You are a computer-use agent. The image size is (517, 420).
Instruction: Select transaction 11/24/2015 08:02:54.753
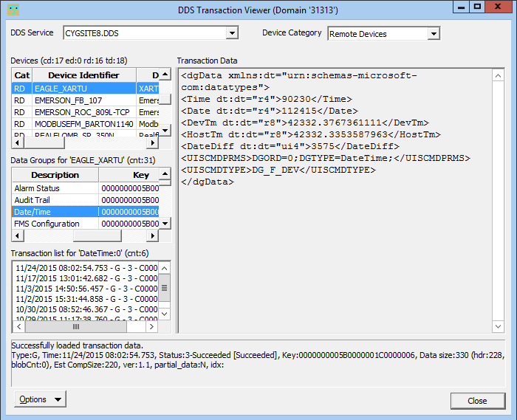(x=86, y=268)
